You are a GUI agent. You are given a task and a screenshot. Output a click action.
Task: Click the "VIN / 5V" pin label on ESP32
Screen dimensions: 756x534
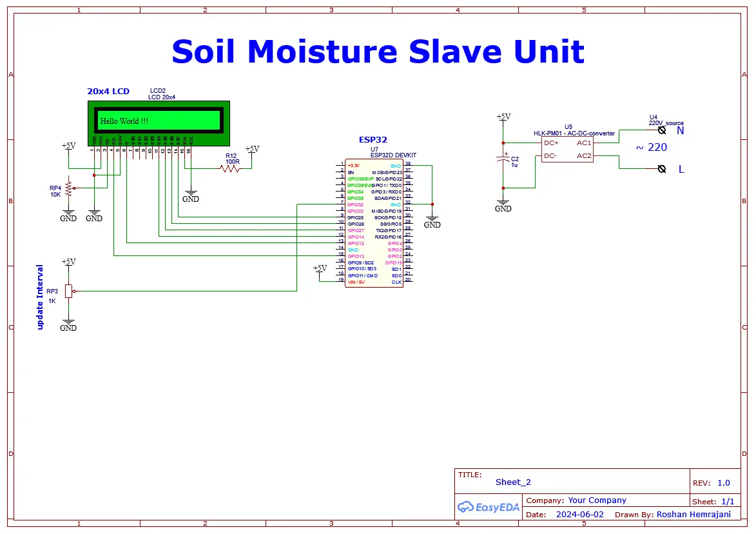tap(356, 282)
